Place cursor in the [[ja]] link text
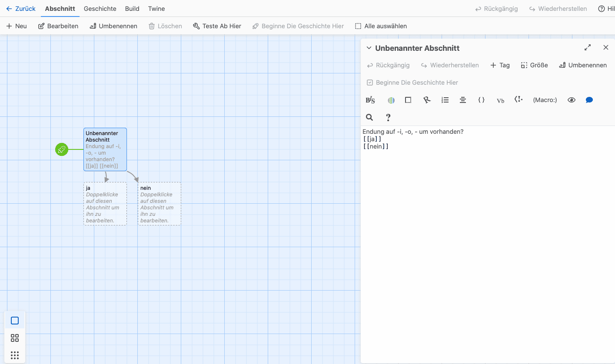The height and width of the screenshot is (364, 615). pyautogui.click(x=372, y=139)
